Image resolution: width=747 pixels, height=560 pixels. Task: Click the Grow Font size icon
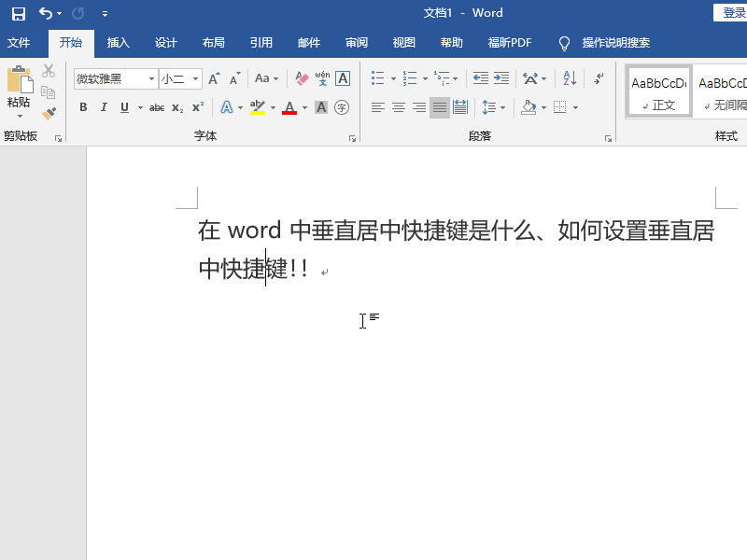pos(214,78)
